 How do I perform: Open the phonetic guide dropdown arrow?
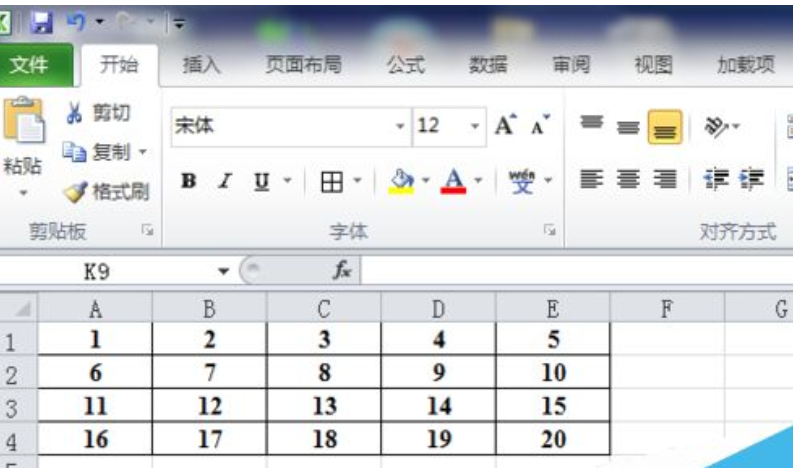click(x=548, y=180)
